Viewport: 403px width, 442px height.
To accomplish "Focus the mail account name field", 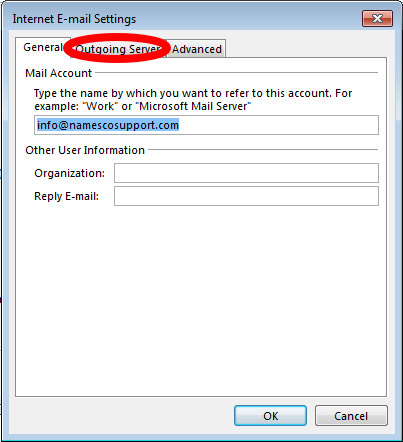I will pyautogui.click(x=206, y=125).
